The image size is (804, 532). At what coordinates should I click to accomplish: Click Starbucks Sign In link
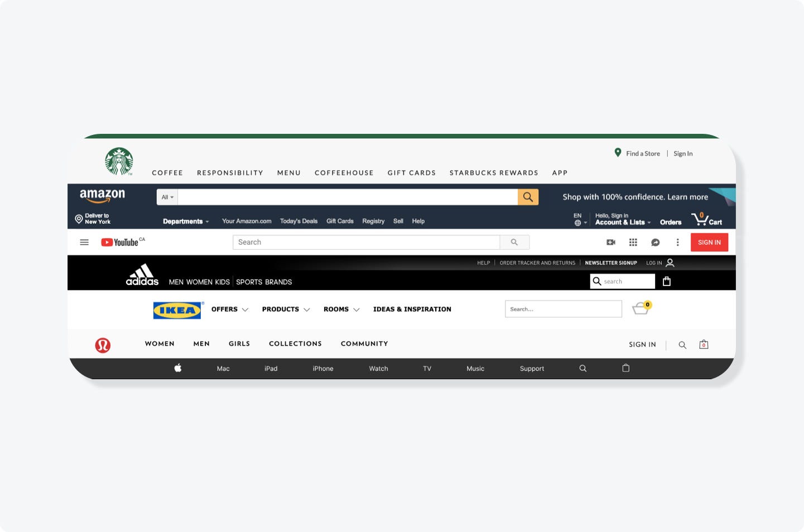(683, 153)
